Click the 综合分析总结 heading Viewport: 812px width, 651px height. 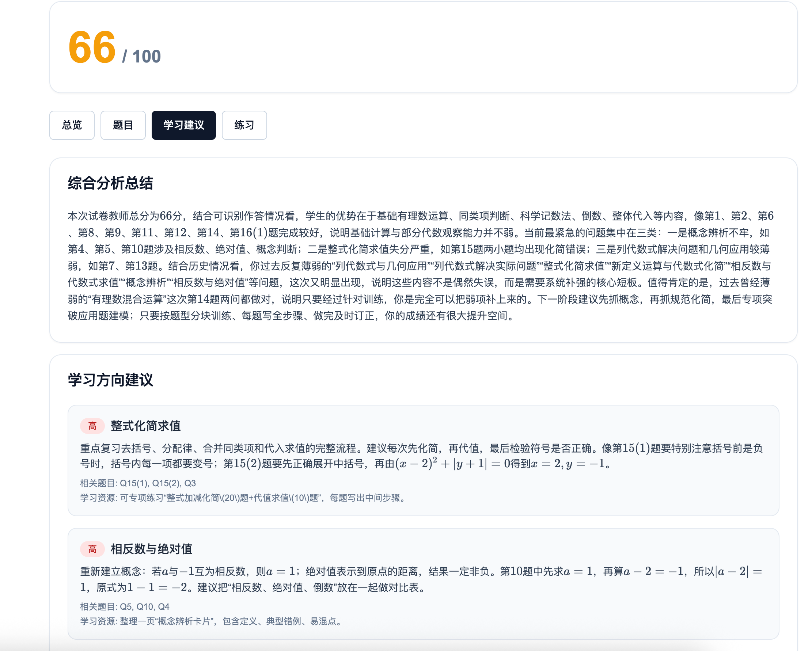[110, 183]
